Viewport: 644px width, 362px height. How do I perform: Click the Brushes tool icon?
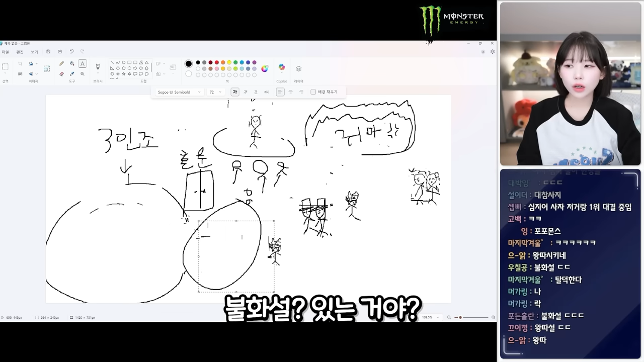(x=98, y=66)
